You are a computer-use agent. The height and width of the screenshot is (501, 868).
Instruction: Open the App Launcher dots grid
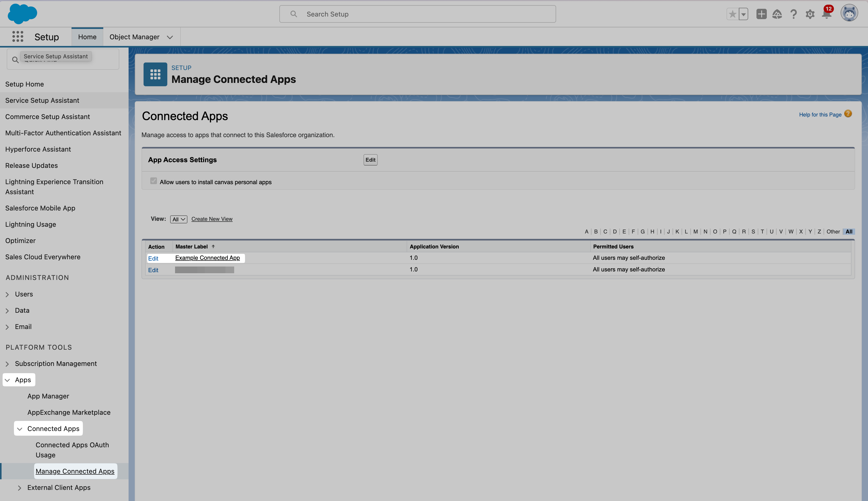point(18,36)
